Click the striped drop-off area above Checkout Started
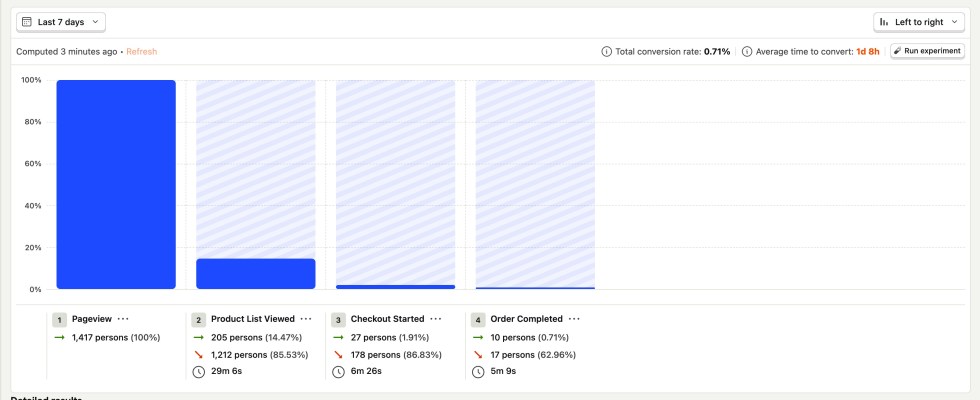 click(x=395, y=180)
